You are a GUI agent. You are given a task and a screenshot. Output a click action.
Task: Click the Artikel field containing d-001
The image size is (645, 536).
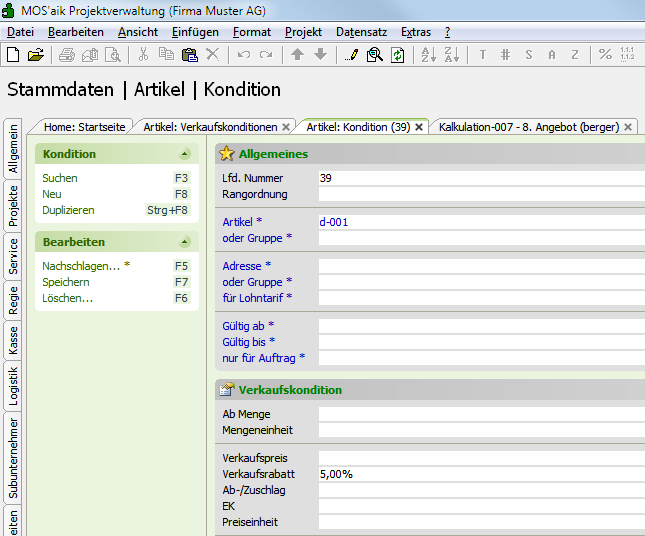[x=480, y=222]
